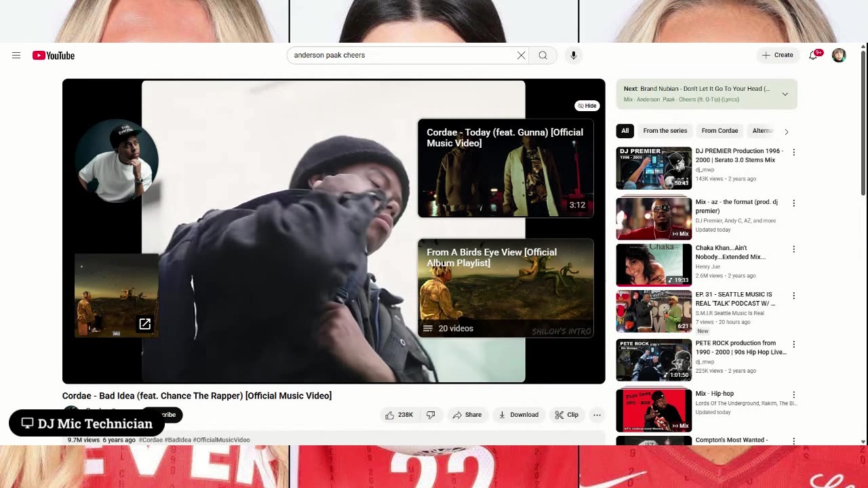The height and width of the screenshot is (488, 868).
Task: Download the video
Action: (518, 415)
